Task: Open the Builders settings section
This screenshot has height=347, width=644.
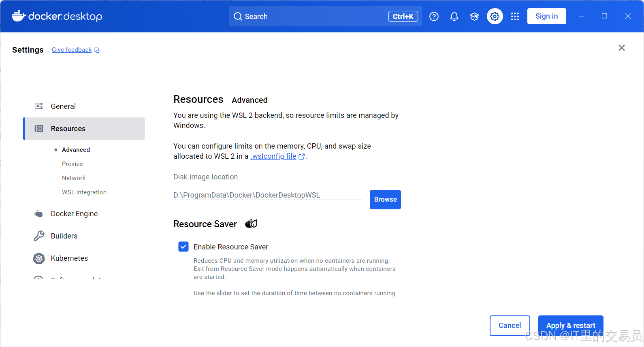Action: click(84, 236)
